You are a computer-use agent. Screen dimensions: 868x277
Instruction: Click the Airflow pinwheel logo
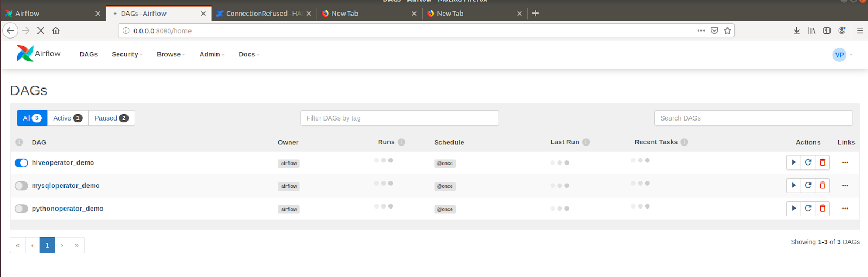pyautogui.click(x=25, y=53)
